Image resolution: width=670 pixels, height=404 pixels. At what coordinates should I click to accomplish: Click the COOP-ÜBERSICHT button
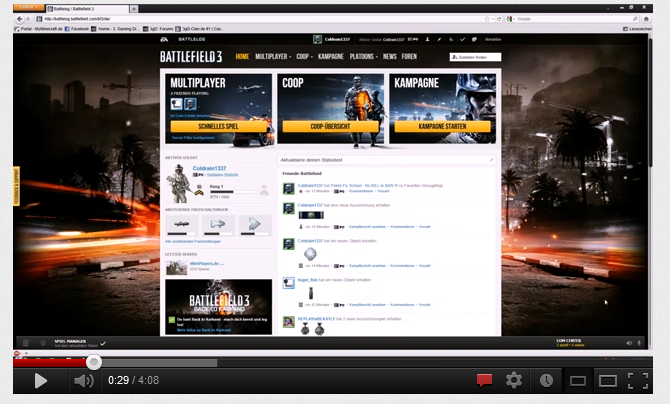pos(330,126)
